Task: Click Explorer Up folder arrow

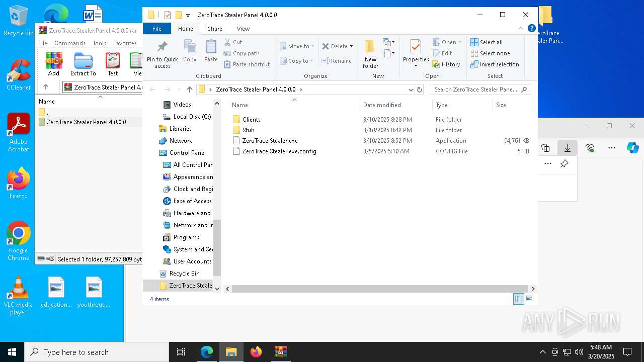Action: (189, 89)
